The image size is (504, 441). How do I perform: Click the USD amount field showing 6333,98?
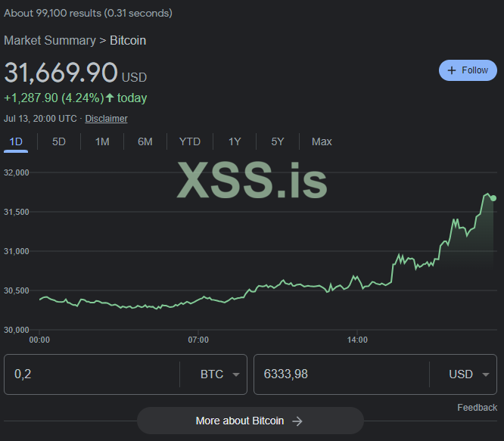click(341, 374)
